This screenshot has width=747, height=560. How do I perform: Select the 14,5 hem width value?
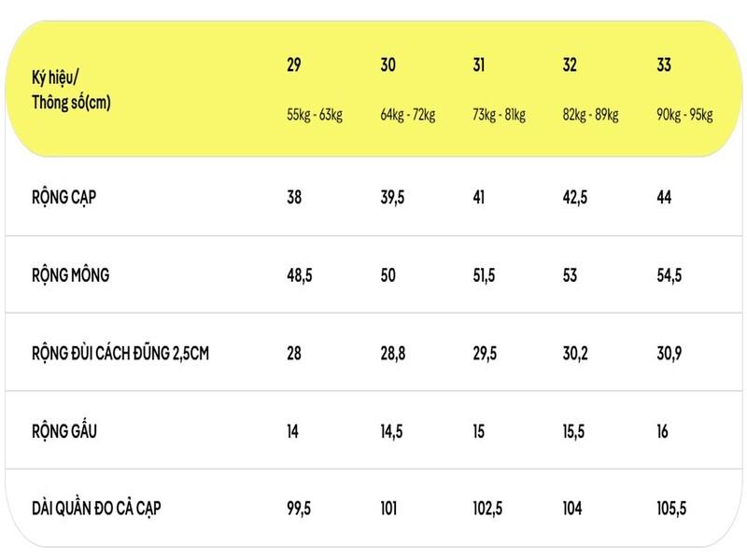point(393,432)
